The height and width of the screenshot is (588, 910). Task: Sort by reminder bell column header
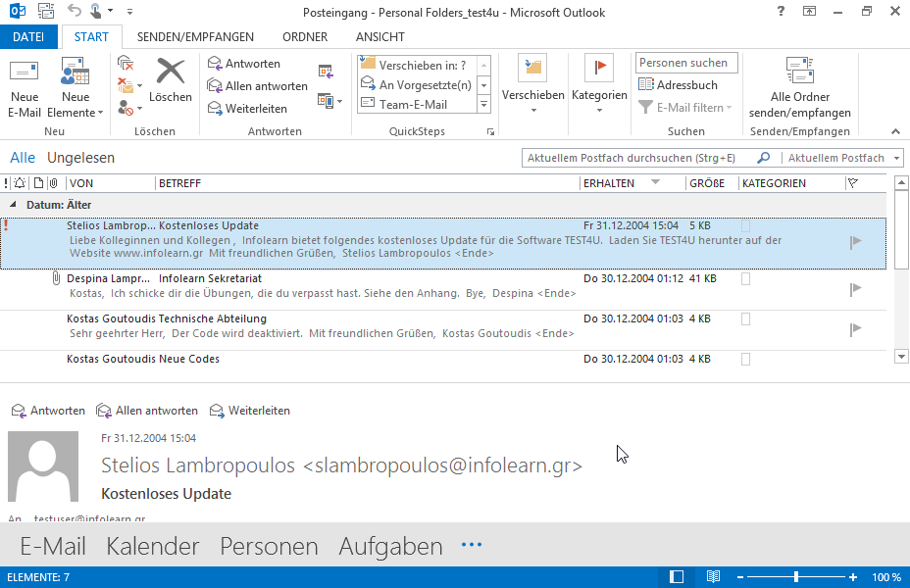pyautogui.click(x=20, y=183)
